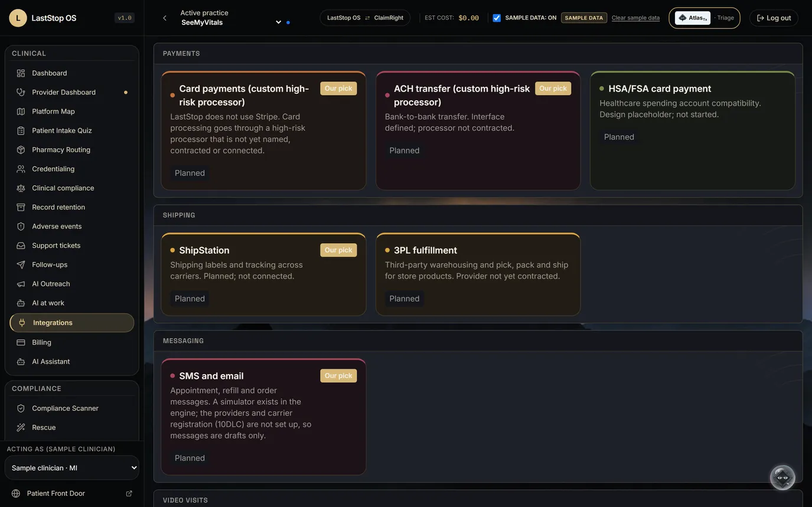
Task: Click the Billing credit card icon
Action: pos(21,342)
